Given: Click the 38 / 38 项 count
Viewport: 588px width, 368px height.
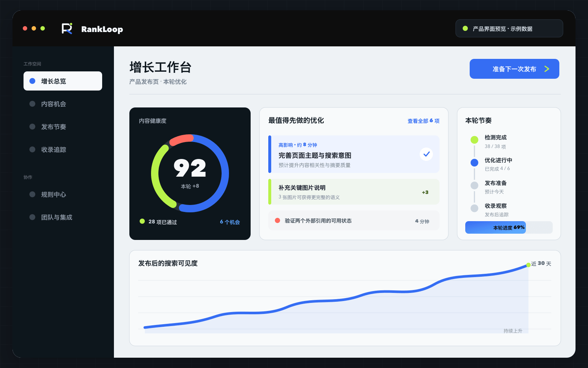Looking at the screenshot, I should coord(495,146).
